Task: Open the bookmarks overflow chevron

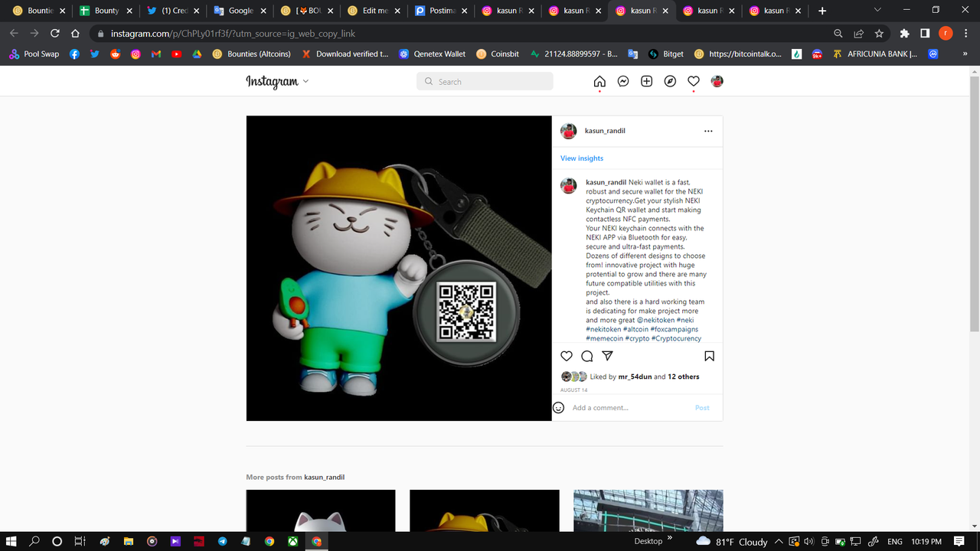Action: (x=963, y=54)
